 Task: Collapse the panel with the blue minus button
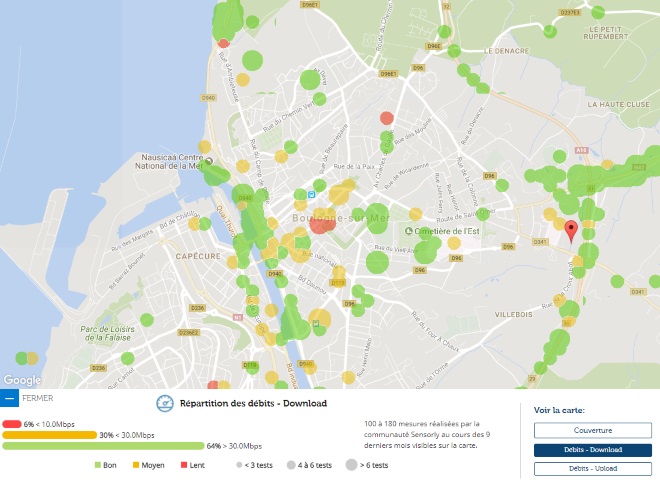coord(9,398)
